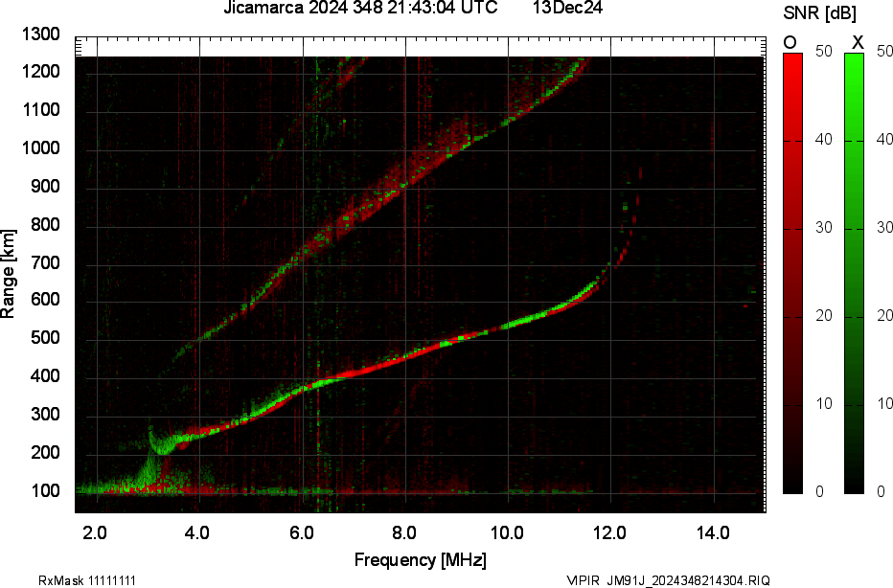The image size is (893, 588).
Task: Click the 10.0 tick on the frequency axis
Action: coord(508,532)
